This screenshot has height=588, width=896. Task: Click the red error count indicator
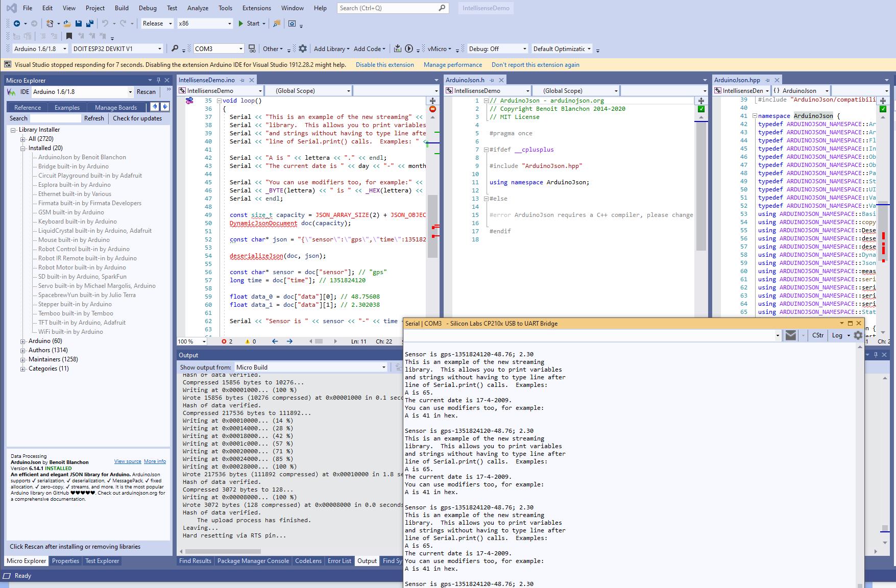pos(227,341)
